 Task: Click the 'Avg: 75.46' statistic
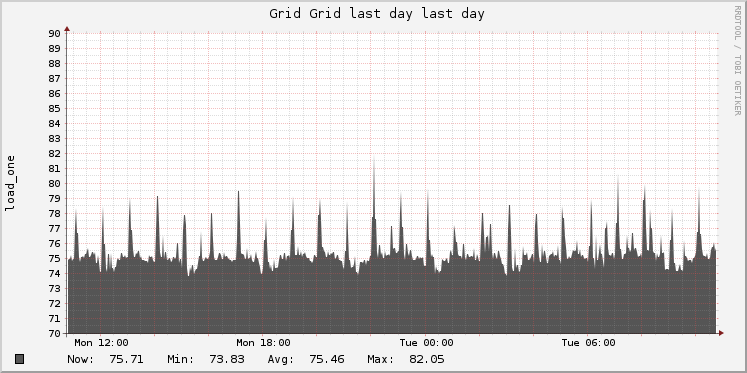306,359
